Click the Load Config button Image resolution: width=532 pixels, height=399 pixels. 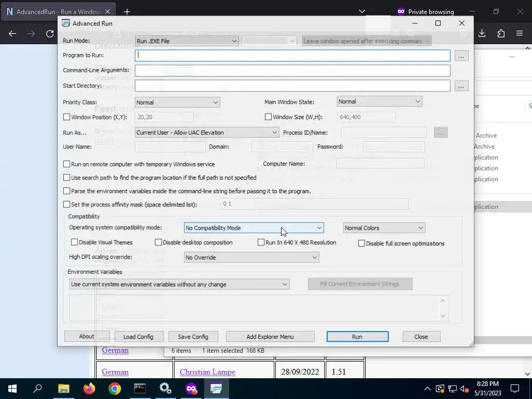[x=138, y=337]
